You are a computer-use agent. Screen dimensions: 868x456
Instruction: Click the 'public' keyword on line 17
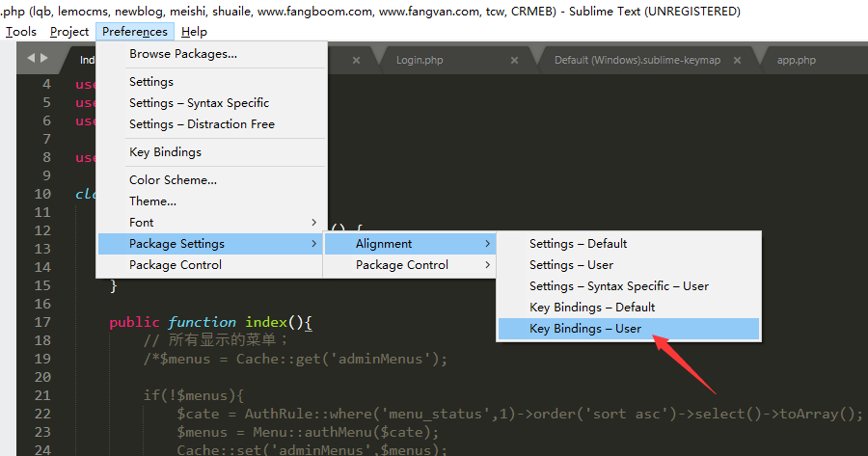coord(134,322)
